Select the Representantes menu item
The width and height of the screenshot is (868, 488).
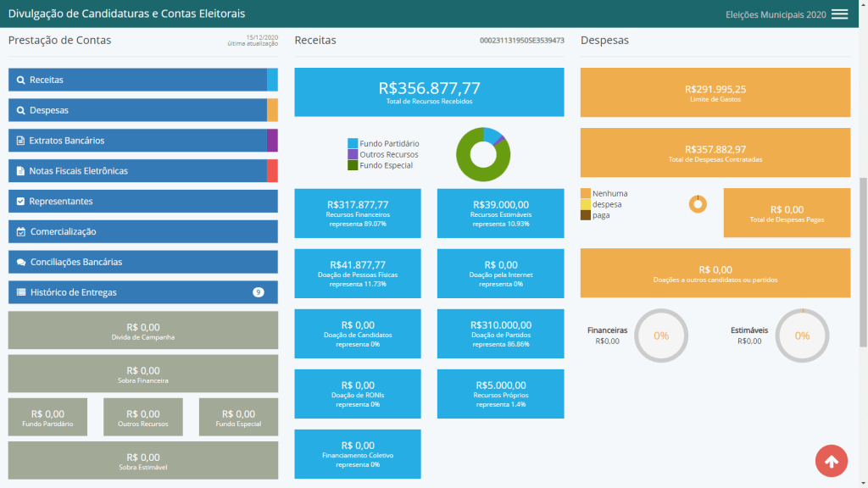142,202
